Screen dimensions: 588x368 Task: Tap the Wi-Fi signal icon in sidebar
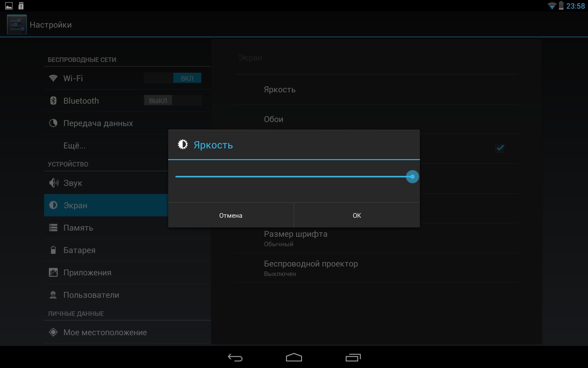point(53,78)
